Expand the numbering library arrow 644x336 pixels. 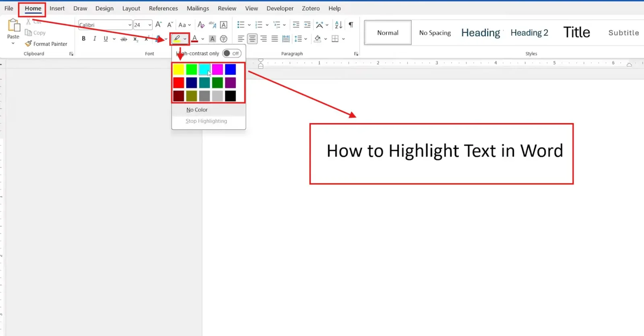pyautogui.click(x=267, y=25)
